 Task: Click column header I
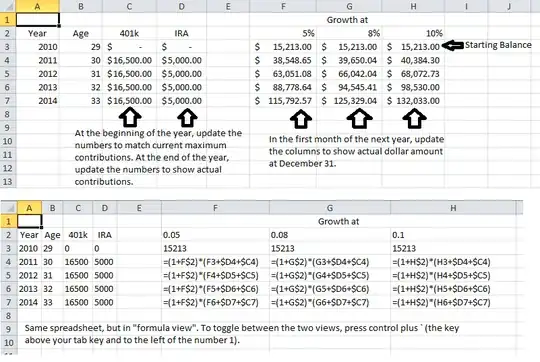tap(466, 6)
